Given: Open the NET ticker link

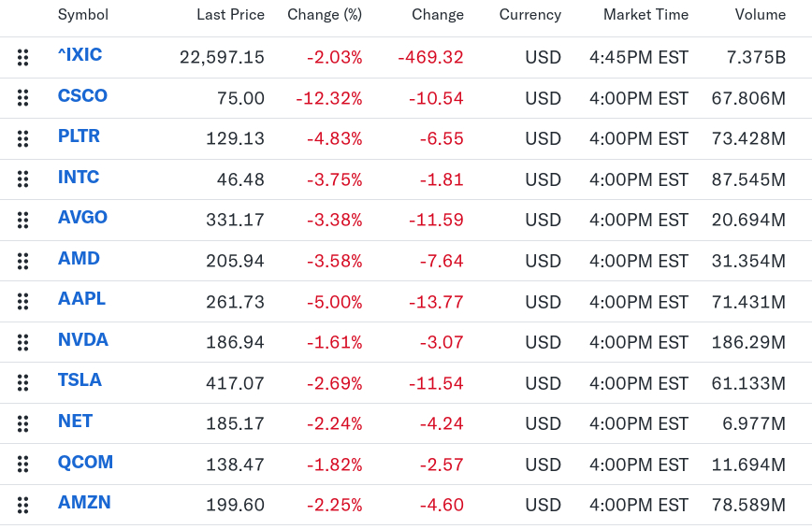Looking at the screenshot, I should [x=75, y=421].
